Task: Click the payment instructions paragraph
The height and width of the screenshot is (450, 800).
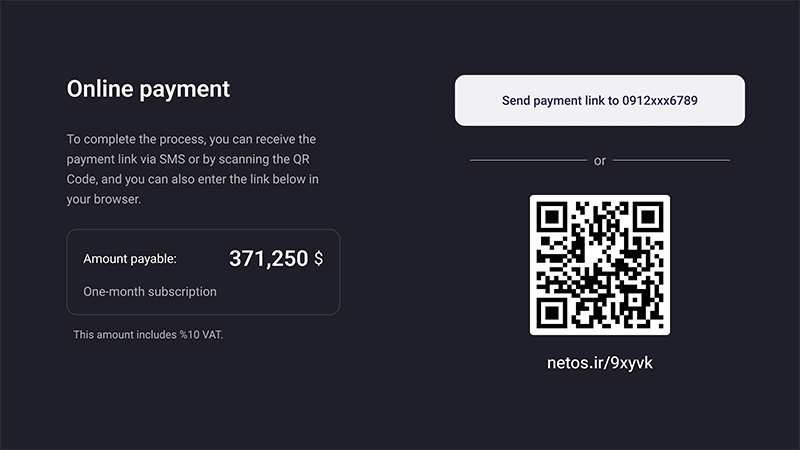Action: tap(192, 169)
